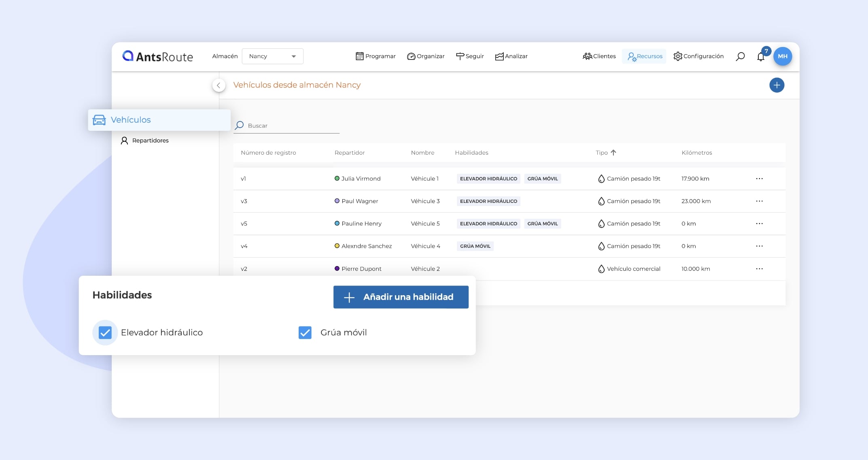Click the AntsRoute logo

(x=158, y=56)
